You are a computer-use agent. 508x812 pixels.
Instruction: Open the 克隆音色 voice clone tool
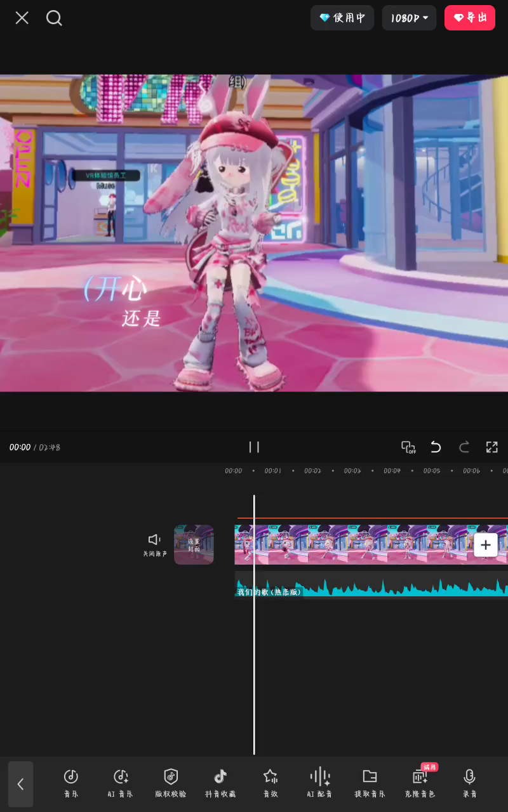420,783
